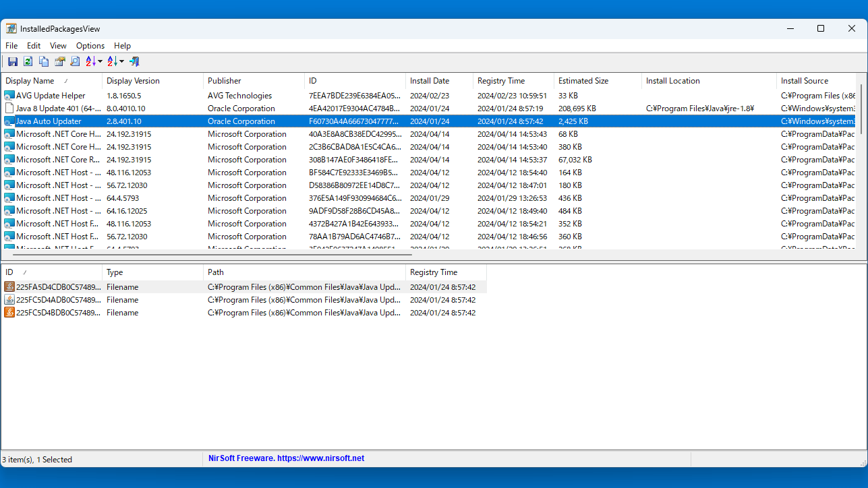Click the Java Auto Updater row icon
The height and width of the screenshot is (488, 868).
(9, 121)
